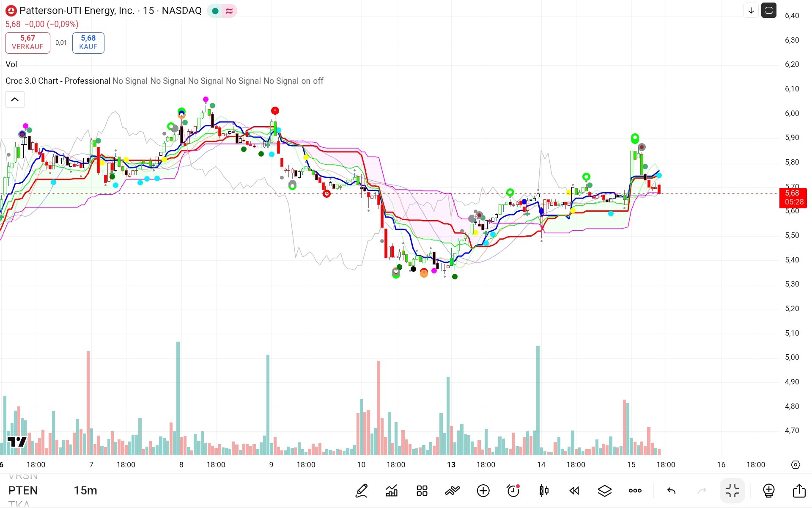Open the four-squares layout grid icon
The width and height of the screenshot is (812, 508).
coord(422,491)
